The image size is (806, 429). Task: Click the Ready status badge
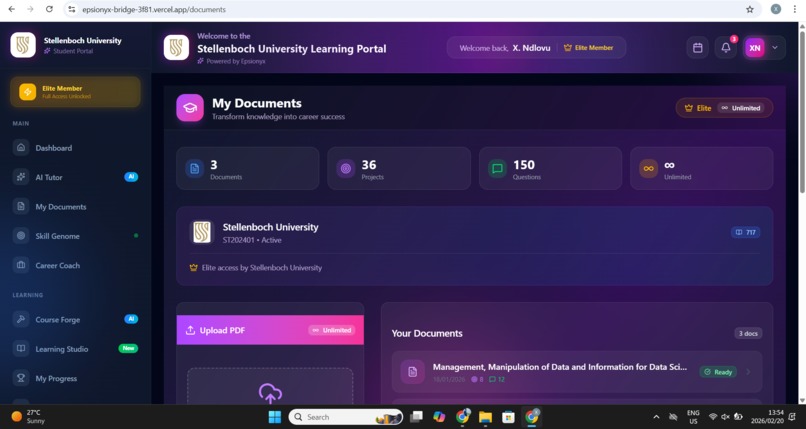(x=718, y=372)
